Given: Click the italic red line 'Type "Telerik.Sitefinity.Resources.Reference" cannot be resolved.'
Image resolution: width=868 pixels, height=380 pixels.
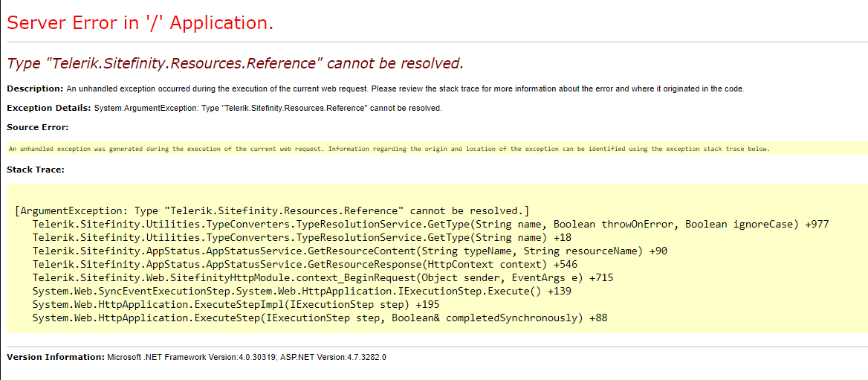Looking at the screenshot, I should (x=235, y=64).
